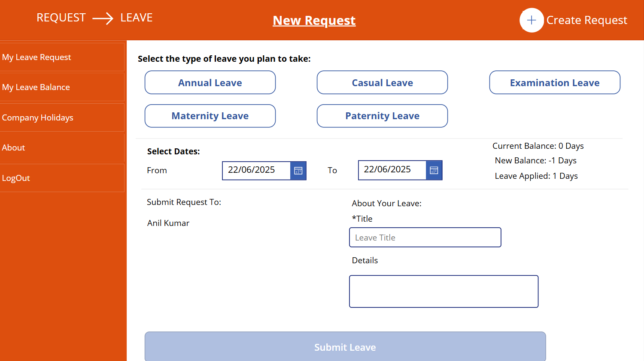Choose Paternity Leave type
Image resolution: width=644 pixels, height=361 pixels.
[x=382, y=116]
